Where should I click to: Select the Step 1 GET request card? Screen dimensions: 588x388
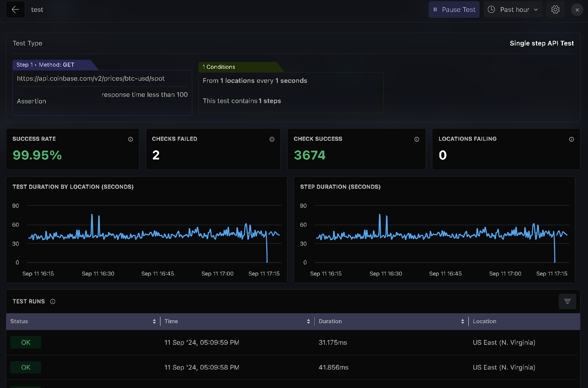pos(102,93)
